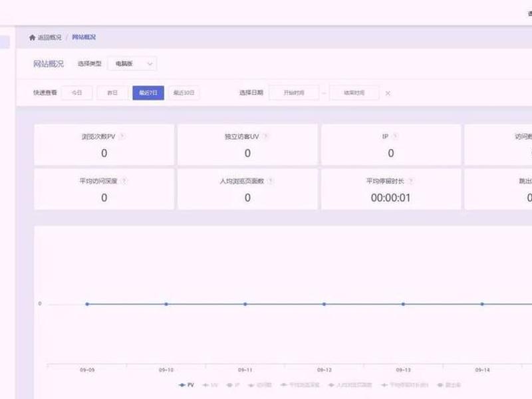The width and height of the screenshot is (532, 399).
Task: Click the chart data point for 09-11
Action: point(245,304)
